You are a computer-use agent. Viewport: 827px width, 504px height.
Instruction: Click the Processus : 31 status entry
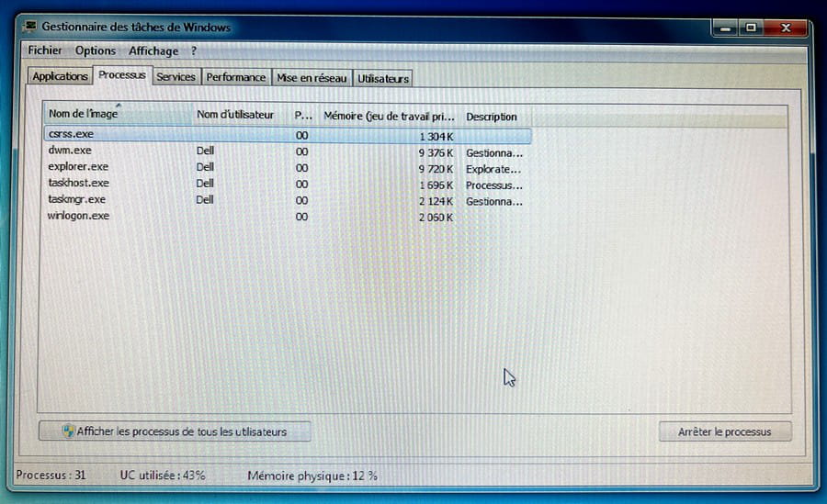click(x=51, y=475)
